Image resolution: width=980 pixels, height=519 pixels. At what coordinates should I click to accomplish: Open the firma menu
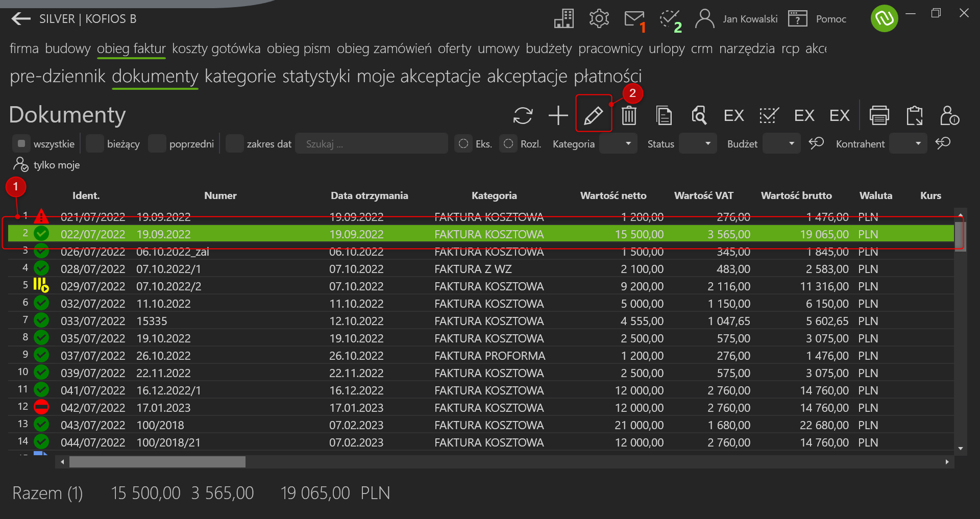[x=24, y=48]
